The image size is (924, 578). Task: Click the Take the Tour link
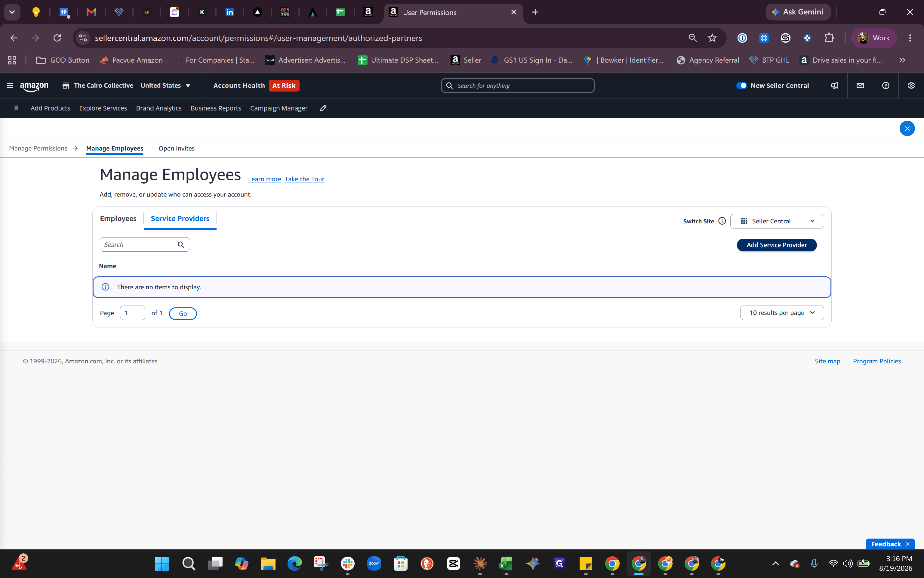tap(304, 179)
